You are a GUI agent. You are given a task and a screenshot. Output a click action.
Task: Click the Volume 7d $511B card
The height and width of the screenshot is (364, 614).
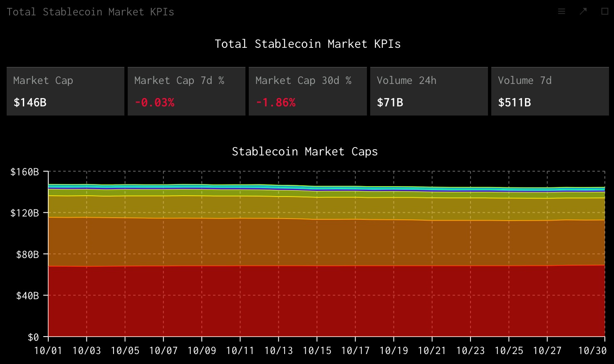(550, 91)
